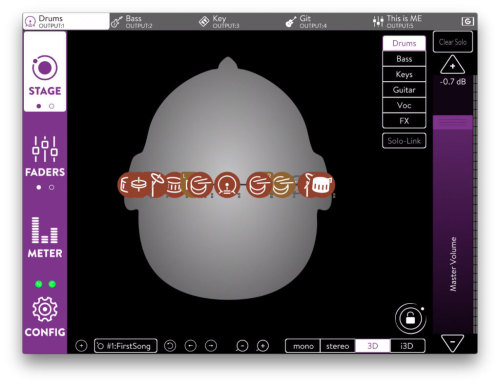Open the CONFIG gear settings
This screenshot has height=386, width=500.
[x=45, y=317]
